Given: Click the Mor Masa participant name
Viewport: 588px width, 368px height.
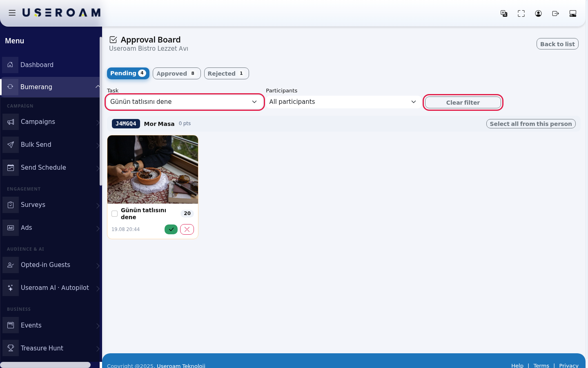Looking at the screenshot, I should tap(159, 124).
